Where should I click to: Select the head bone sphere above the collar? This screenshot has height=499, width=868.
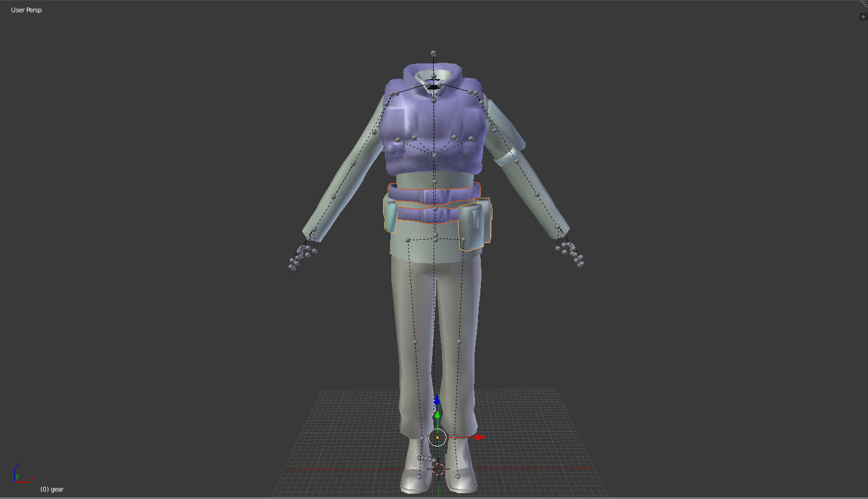[433, 53]
